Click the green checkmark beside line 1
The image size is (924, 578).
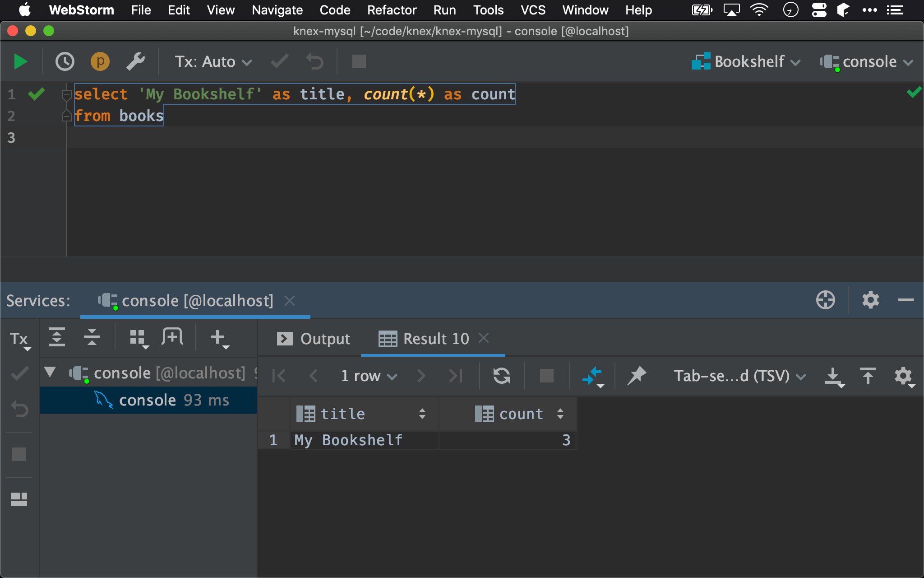(37, 94)
